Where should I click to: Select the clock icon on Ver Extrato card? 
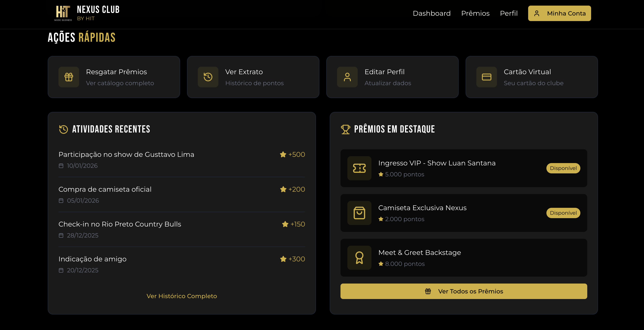click(208, 77)
